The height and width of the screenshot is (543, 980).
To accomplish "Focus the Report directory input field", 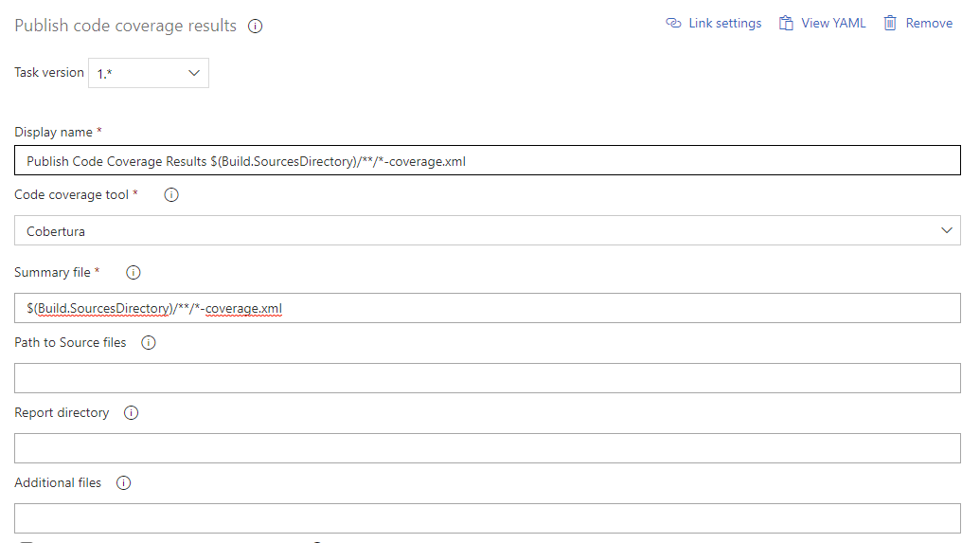I will tap(488, 448).
